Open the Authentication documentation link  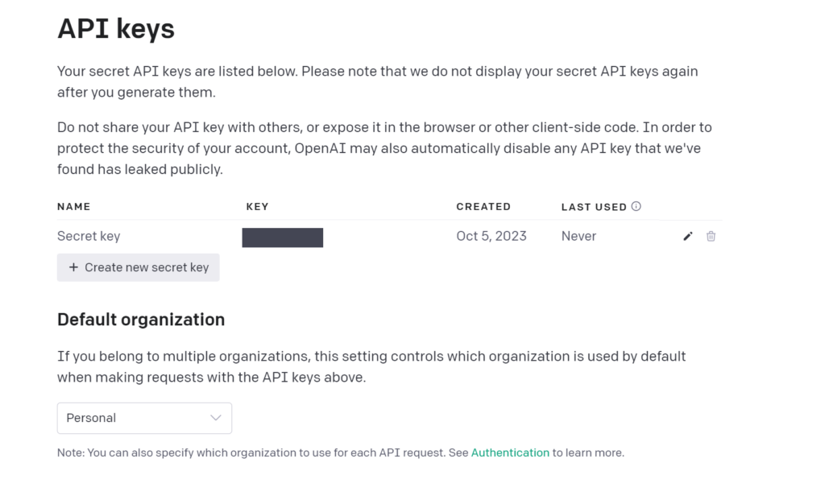click(x=510, y=452)
